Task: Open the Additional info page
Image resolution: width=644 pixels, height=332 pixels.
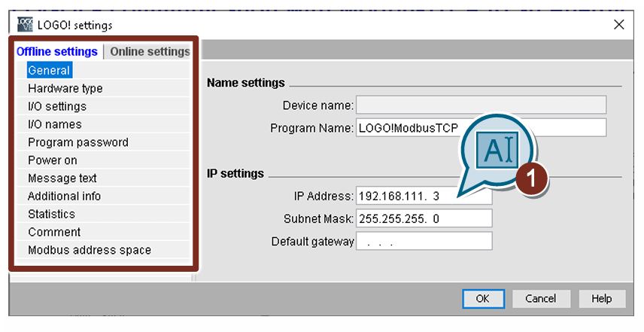Action: [65, 196]
